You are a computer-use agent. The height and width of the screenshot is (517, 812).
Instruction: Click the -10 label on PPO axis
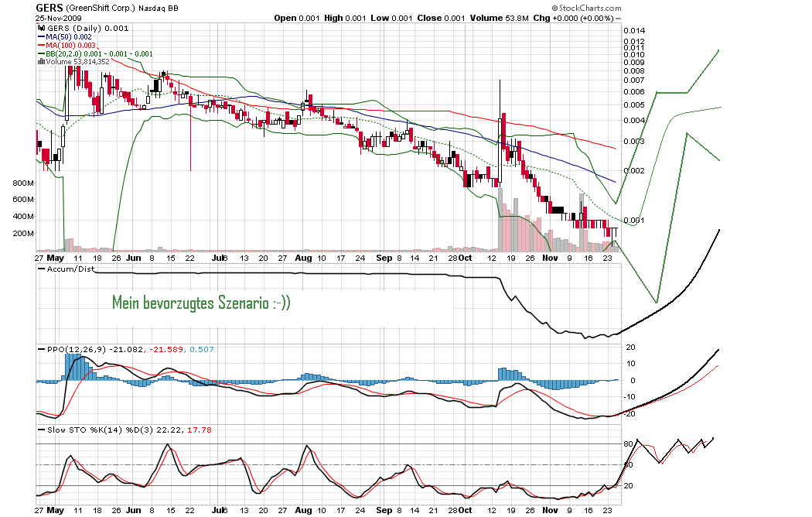coord(629,397)
